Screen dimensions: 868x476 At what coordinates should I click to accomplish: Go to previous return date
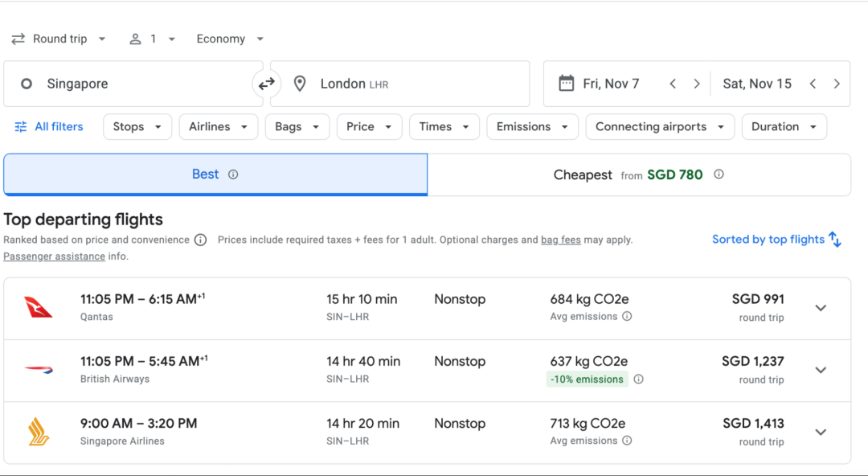click(x=813, y=84)
